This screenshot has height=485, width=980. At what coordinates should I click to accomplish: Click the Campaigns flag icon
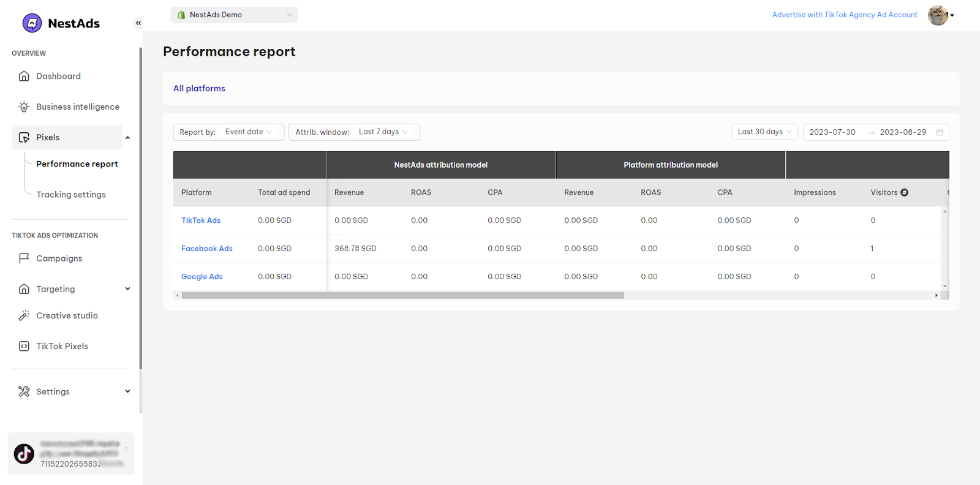(x=24, y=258)
